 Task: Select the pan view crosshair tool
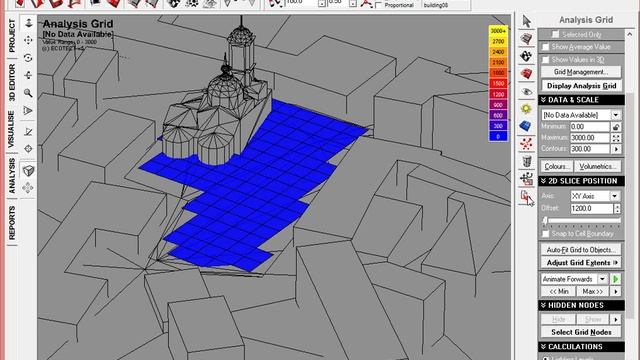click(x=28, y=40)
